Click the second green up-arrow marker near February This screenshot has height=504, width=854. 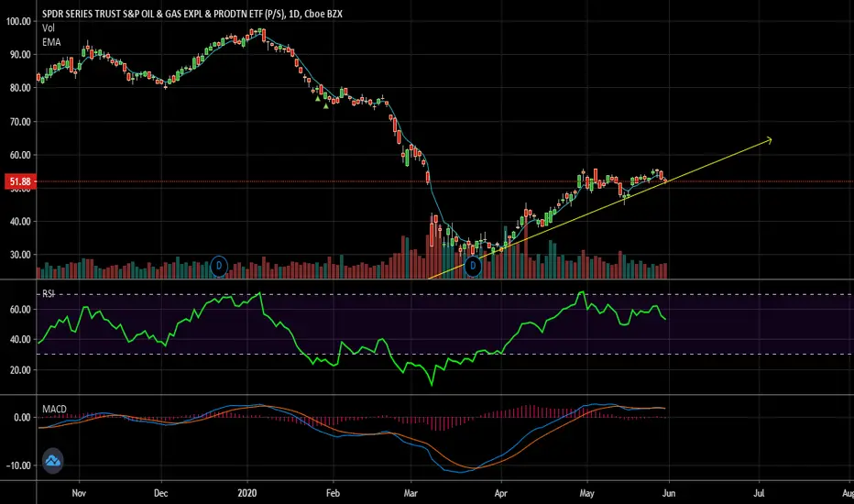(325, 105)
